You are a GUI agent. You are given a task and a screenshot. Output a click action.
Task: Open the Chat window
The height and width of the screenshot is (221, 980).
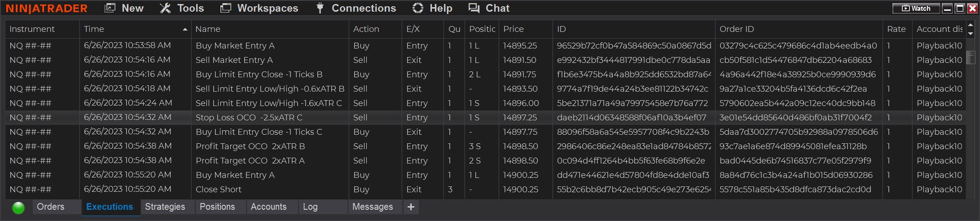489,8
